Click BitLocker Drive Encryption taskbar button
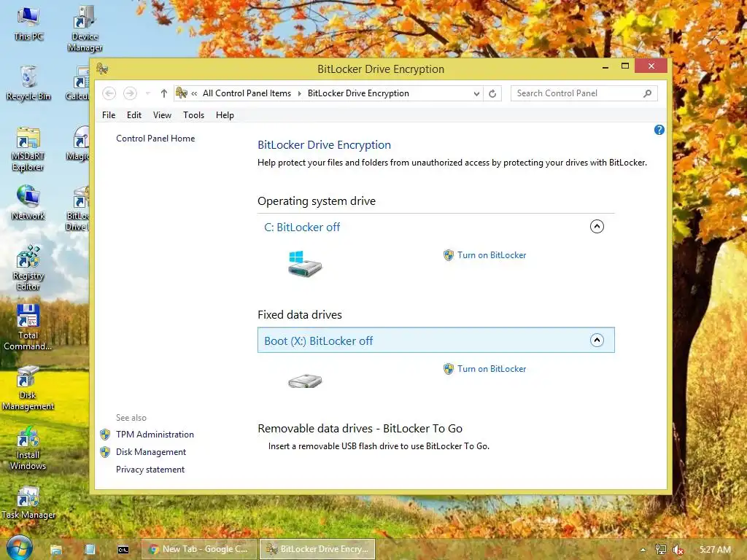 317,549
